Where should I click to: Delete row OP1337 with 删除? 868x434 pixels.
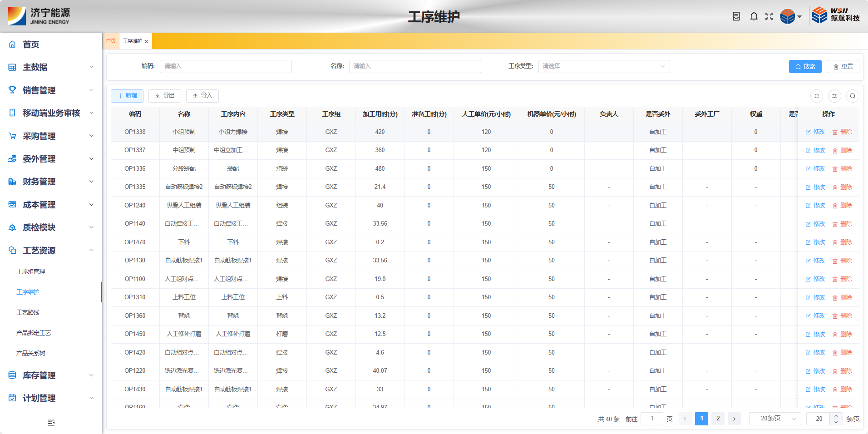coord(842,150)
